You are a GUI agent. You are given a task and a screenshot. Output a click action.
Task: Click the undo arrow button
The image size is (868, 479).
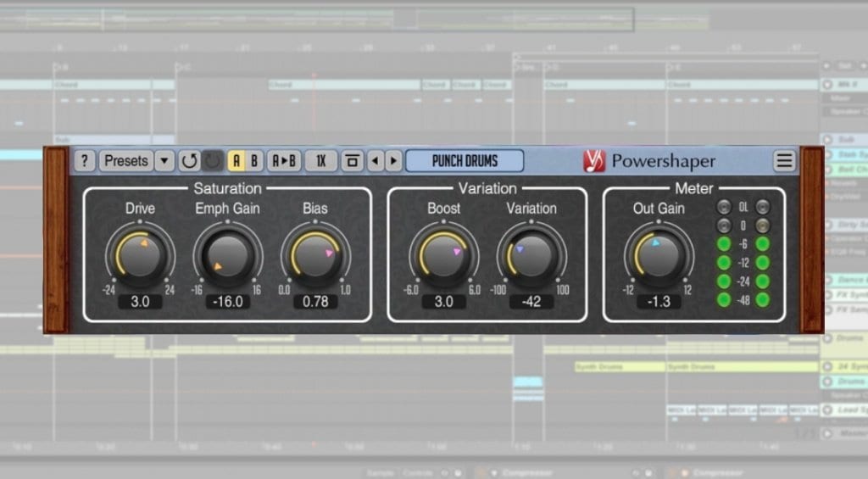coord(189,161)
